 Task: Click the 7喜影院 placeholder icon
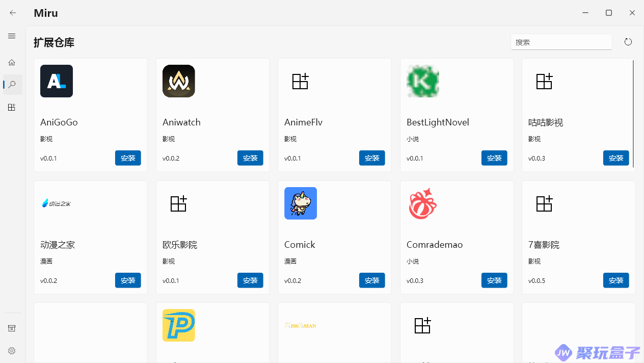tap(545, 203)
